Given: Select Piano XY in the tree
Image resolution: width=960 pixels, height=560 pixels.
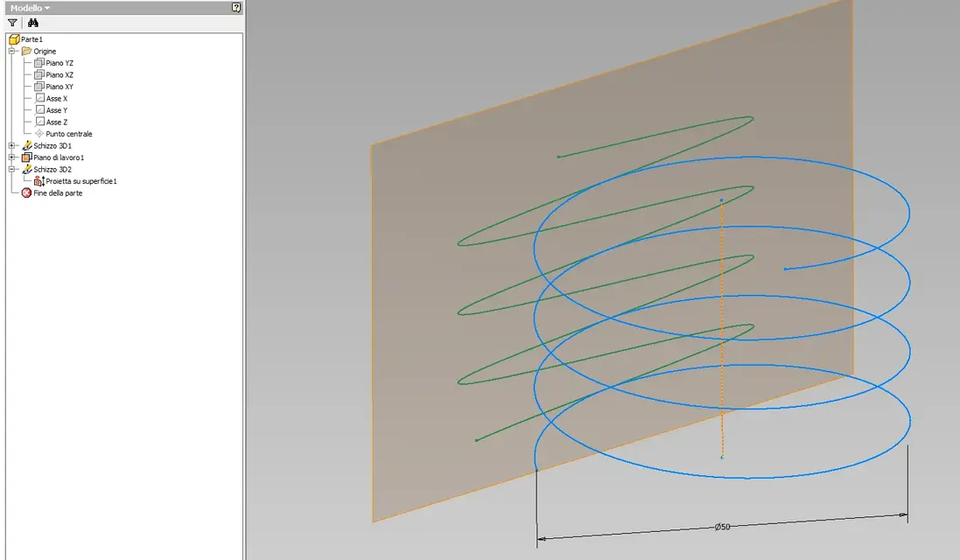Looking at the screenshot, I should coord(60,87).
